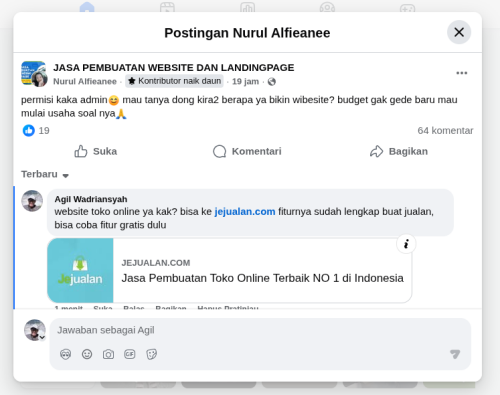Screen dimensions: 500x395
Task: Click the Komentari button
Action: click(247, 151)
